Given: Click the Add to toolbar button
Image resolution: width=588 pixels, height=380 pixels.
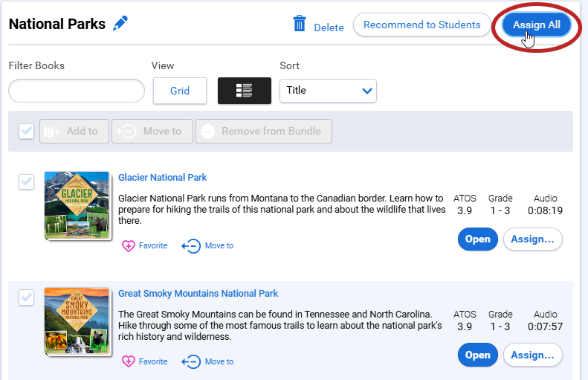Looking at the screenshot, I should click(74, 132).
